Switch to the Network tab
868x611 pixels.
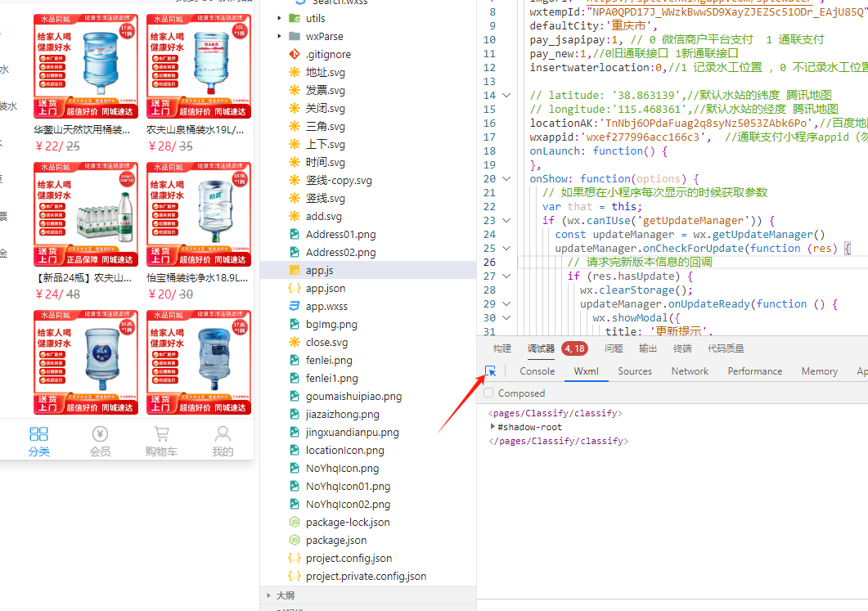(690, 371)
